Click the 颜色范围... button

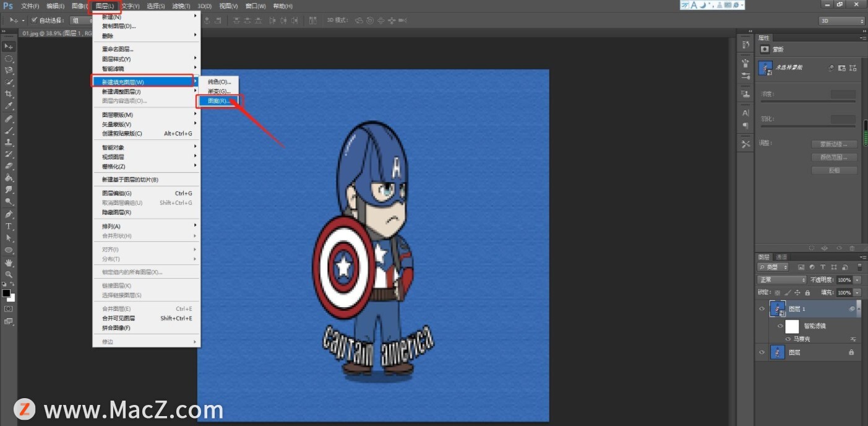point(834,157)
